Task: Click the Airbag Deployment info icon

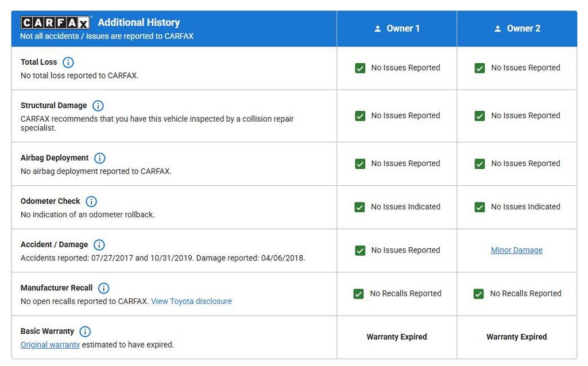Action: tap(99, 158)
